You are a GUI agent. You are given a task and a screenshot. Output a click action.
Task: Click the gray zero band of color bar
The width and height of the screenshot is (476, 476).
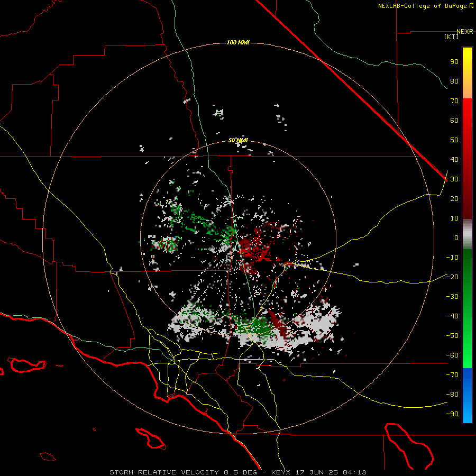pyautogui.click(x=467, y=234)
